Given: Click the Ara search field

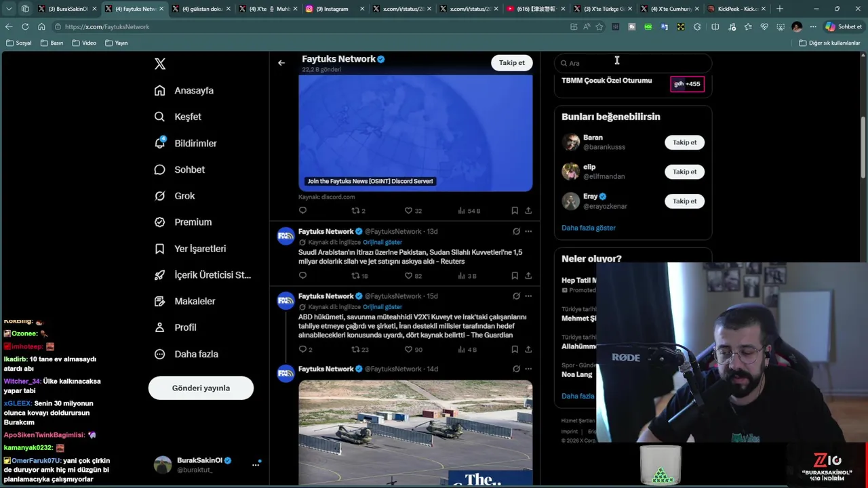Looking at the screenshot, I should (x=633, y=63).
